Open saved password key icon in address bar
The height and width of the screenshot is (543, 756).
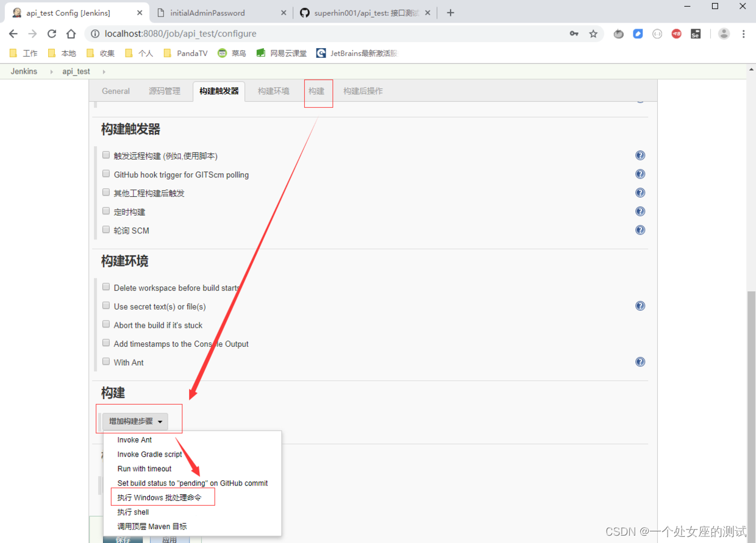[x=574, y=34]
